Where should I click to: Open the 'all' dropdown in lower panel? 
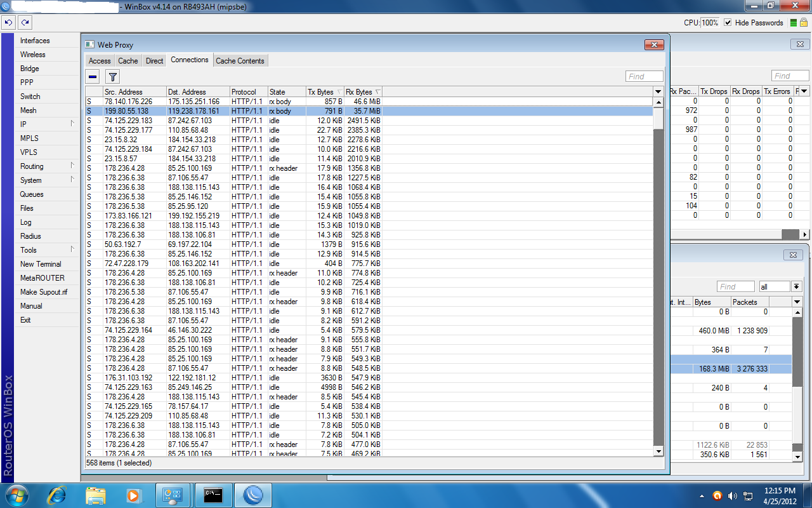(x=797, y=286)
